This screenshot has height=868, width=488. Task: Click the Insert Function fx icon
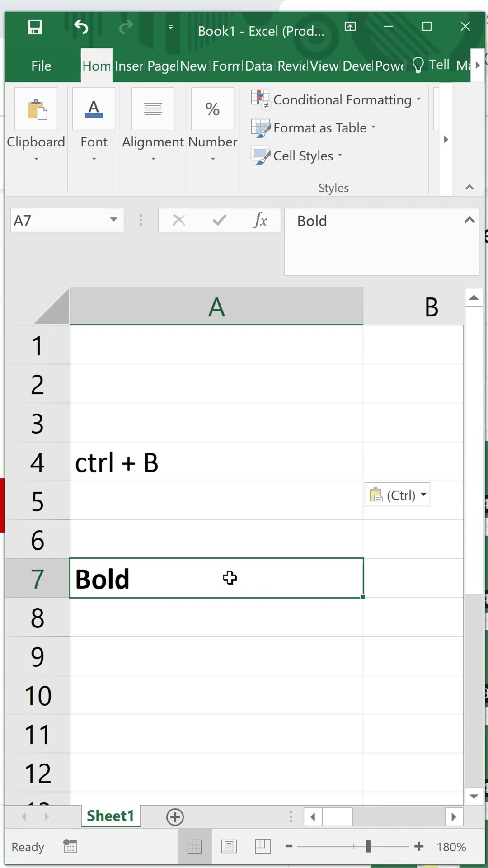click(260, 220)
